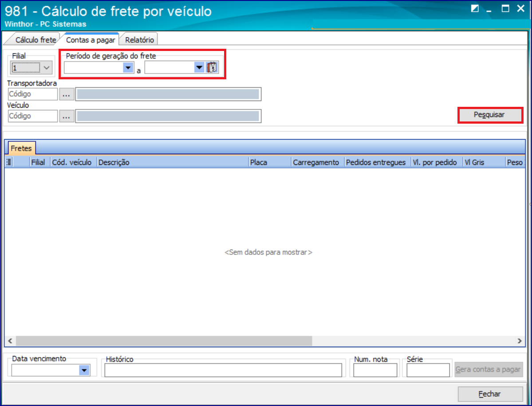Switch to the Cálculo frete tab

tap(35, 39)
